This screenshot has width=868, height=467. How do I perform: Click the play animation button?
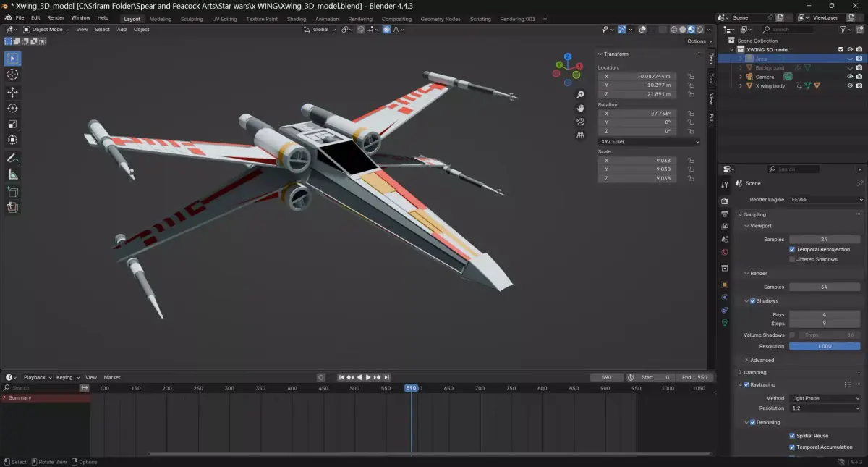[x=368, y=377]
